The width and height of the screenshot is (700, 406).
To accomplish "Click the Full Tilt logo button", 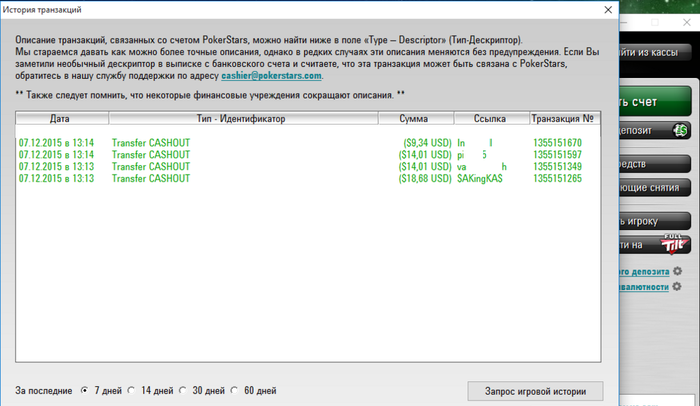I will 675,244.
